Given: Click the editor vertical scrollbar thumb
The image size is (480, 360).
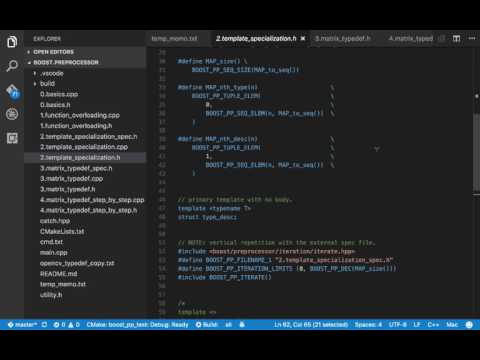Looking at the screenshot, I should pos(476,152).
